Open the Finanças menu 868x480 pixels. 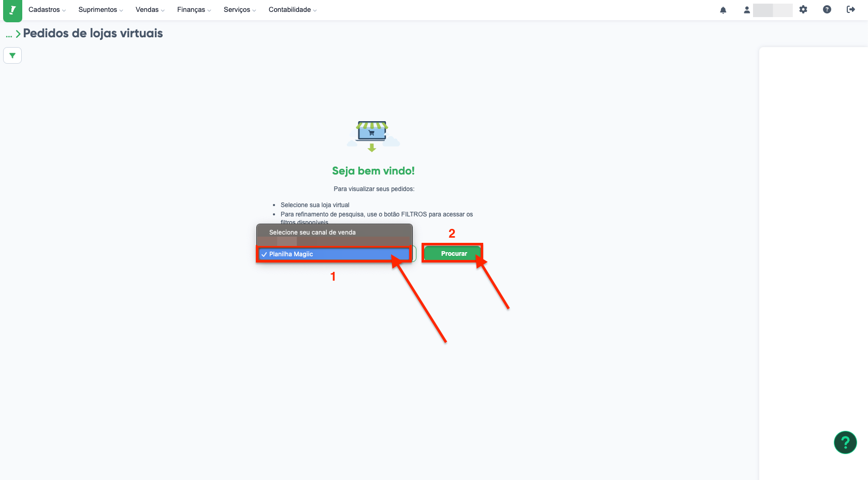tap(194, 10)
